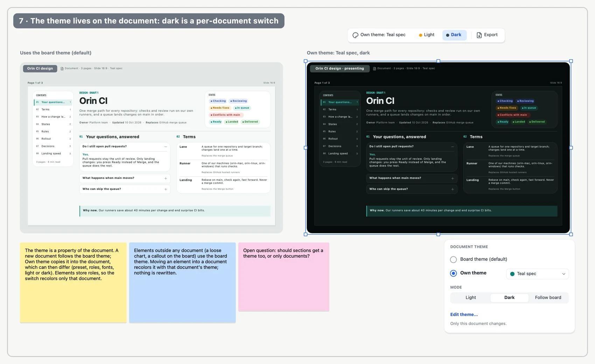The height and width of the screenshot is (364, 595).
Task: Open the 'Own theme: Teal spec' toolbar selector
Action: (379, 35)
